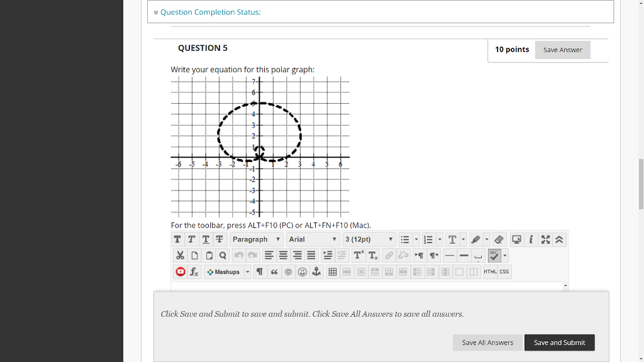Set left-to-right text direction
Screen dimensions: 644x362
[419, 256]
